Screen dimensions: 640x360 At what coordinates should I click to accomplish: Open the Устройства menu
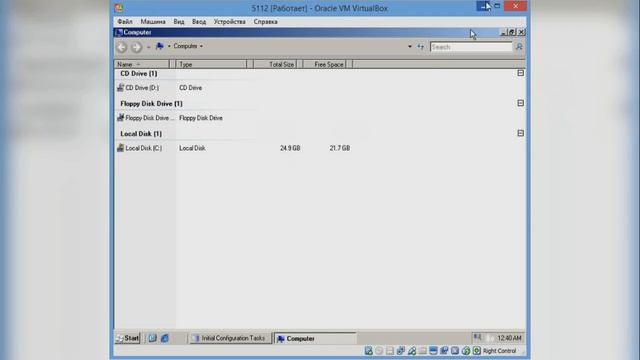(230, 22)
